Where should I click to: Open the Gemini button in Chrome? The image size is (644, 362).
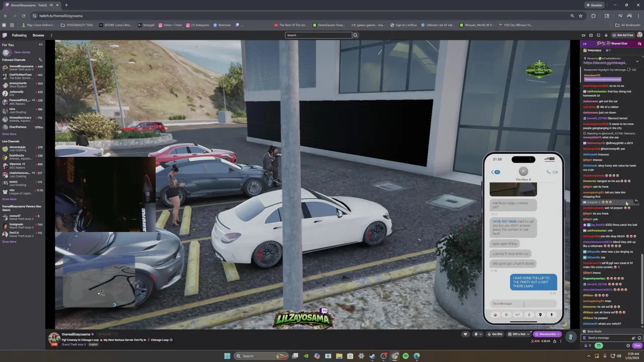[x=594, y=5]
